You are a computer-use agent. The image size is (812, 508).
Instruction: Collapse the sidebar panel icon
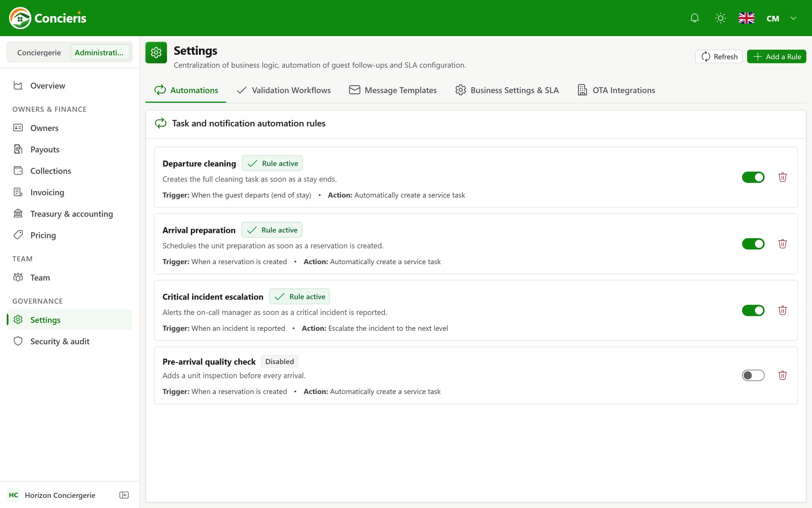point(124,495)
